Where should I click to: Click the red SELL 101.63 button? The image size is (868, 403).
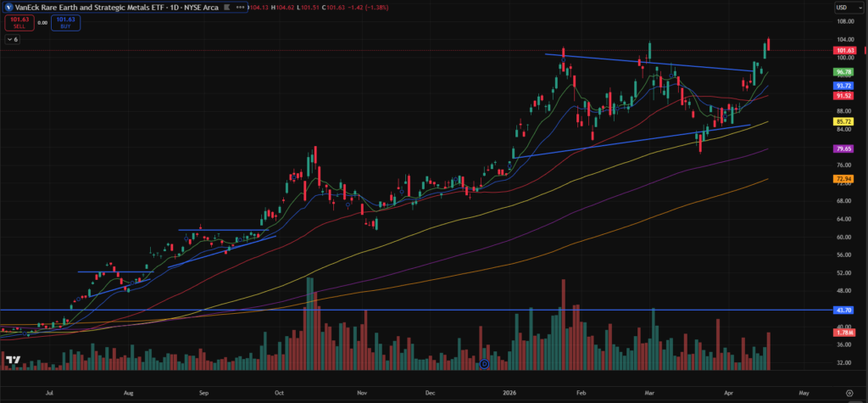tap(18, 22)
